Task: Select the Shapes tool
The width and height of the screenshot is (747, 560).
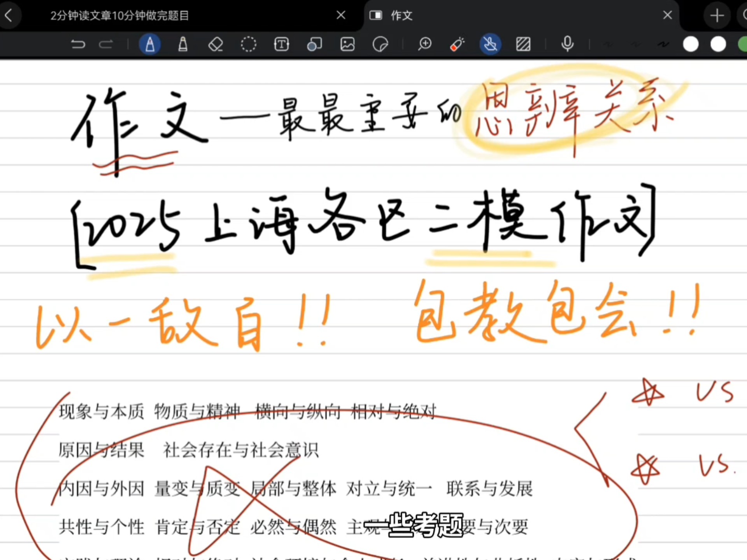Action: (314, 44)
